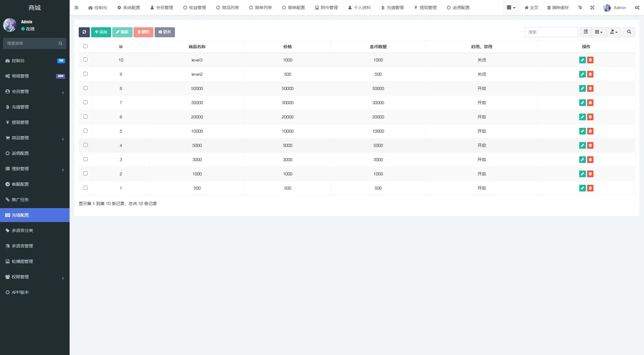The width and height of the screenshot is (644, 355).
Task: Enter fullscreen with the expand arrows icon
Action: point(592,8)
